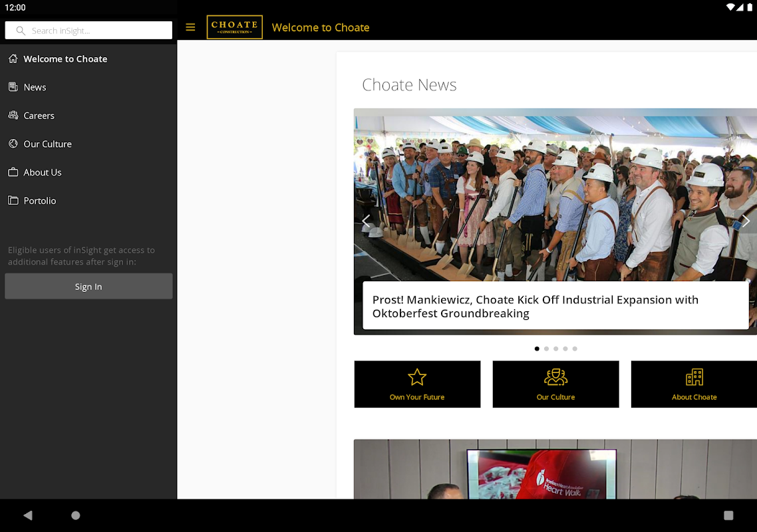Viewport: 757px width, 532px height.
Task: Open Welcome to Choate in sidebar
Action: pos(88,59)
